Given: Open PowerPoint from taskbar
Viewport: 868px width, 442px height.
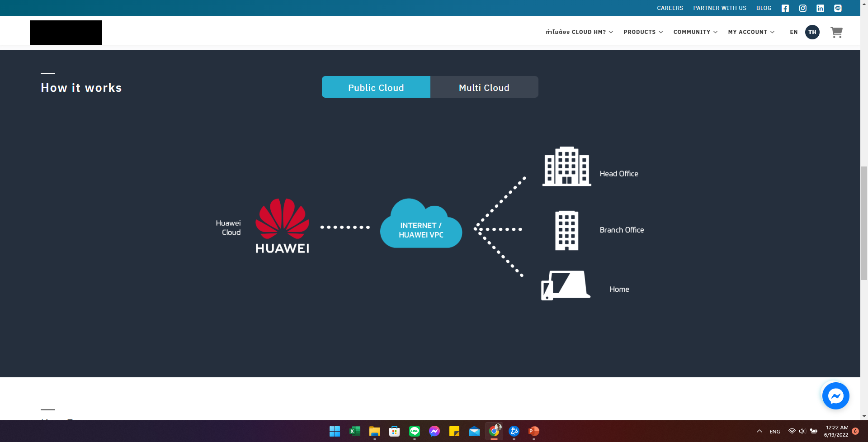Looking at the screenshot, I should (x=534, y=431).
